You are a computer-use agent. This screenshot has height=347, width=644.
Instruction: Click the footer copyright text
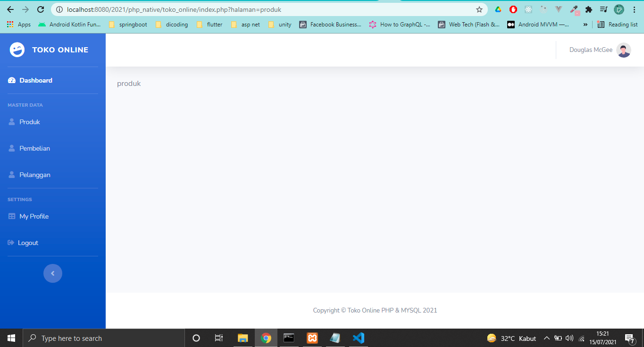pos(375,310)
